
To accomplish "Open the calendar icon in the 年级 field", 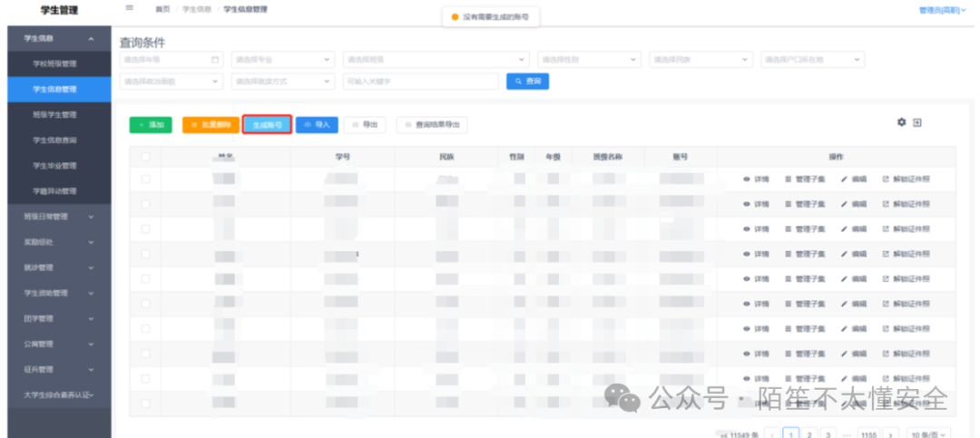I will click(x=215, y=60).
